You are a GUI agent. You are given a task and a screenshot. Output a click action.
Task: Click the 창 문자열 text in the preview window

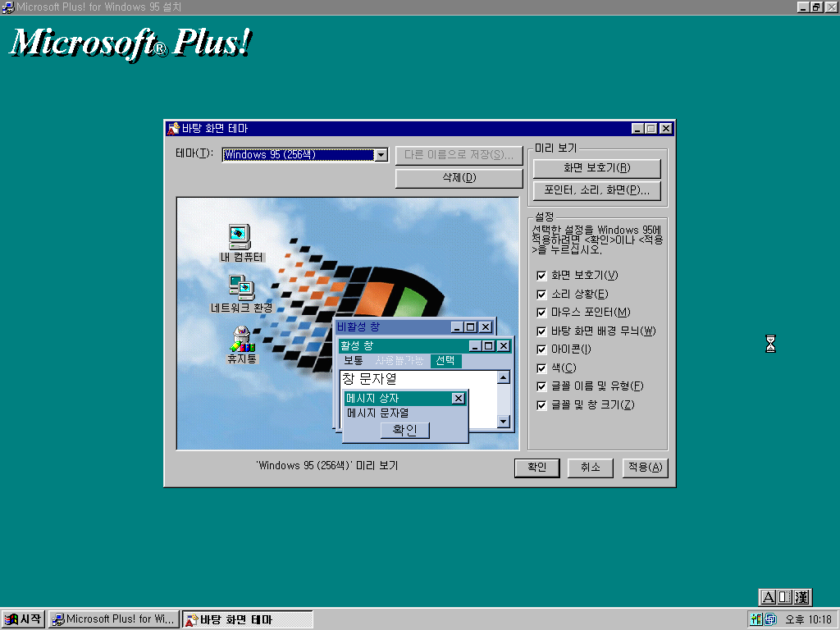coord(370,379)
